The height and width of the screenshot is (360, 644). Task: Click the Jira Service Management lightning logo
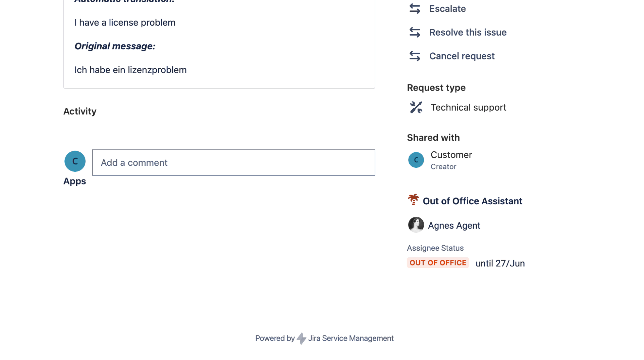coord(302,338)
